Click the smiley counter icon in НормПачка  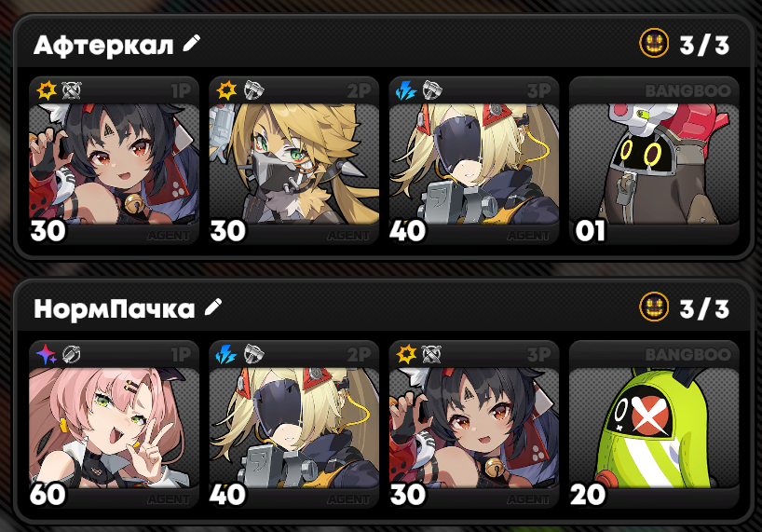click(x=654, y=307)
